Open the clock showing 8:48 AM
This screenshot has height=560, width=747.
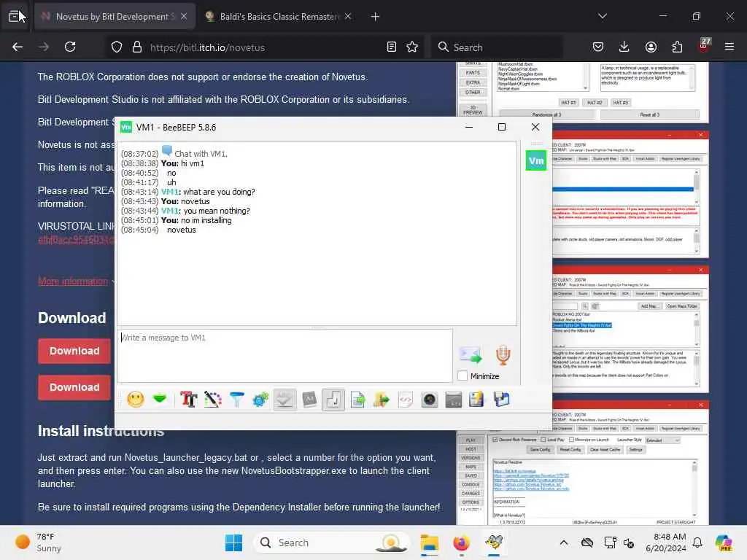click(666, 542)
